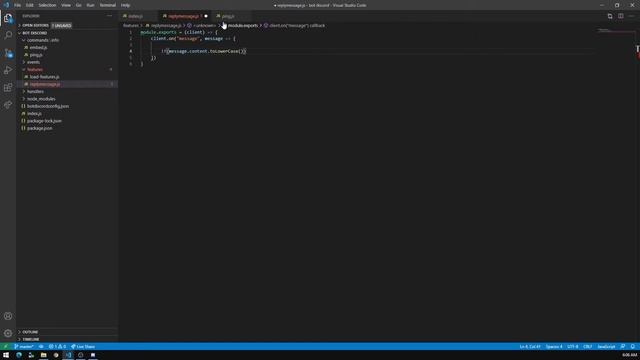Open the Extensions view
Image resolution: width=640 pixels, height=360 pixels.
pos(8,87)
